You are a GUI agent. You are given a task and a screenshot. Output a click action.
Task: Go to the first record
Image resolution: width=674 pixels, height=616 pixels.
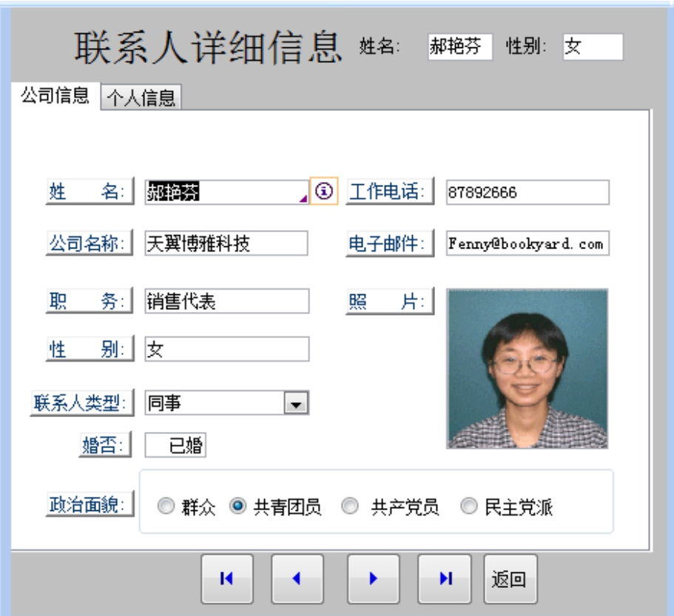click(x=227, y=579)
